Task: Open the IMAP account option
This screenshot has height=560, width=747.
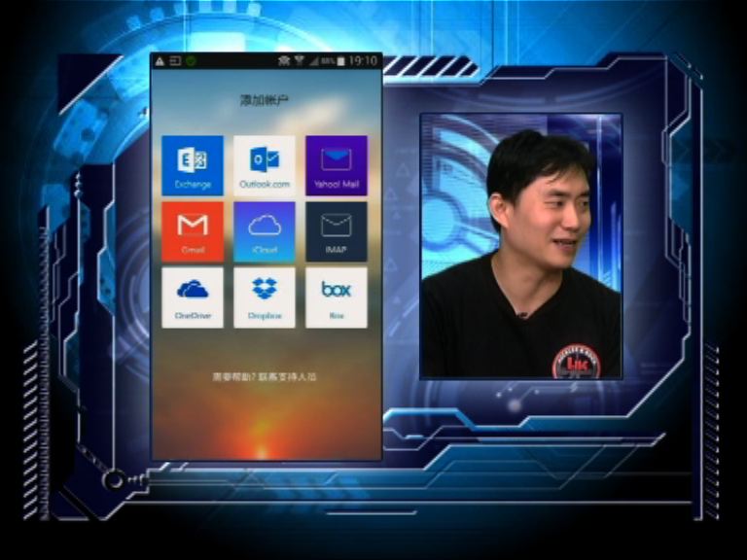Action: 337,232
